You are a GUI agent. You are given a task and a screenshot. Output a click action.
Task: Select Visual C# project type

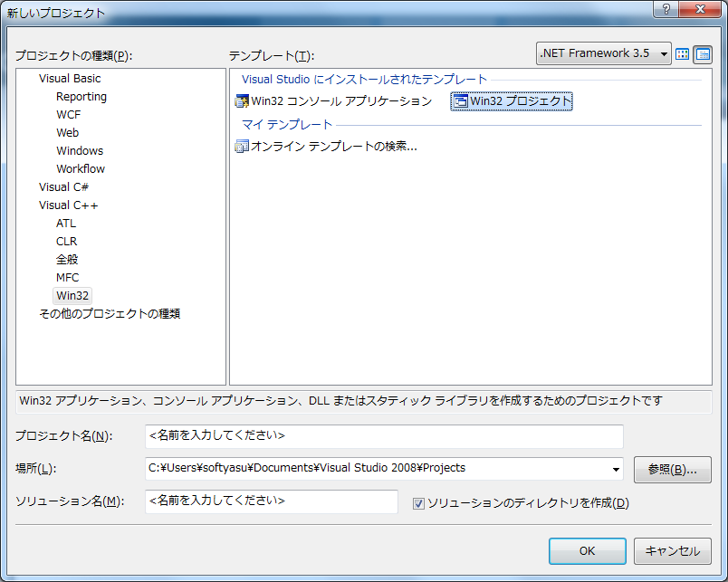click(x=63, y=187)
